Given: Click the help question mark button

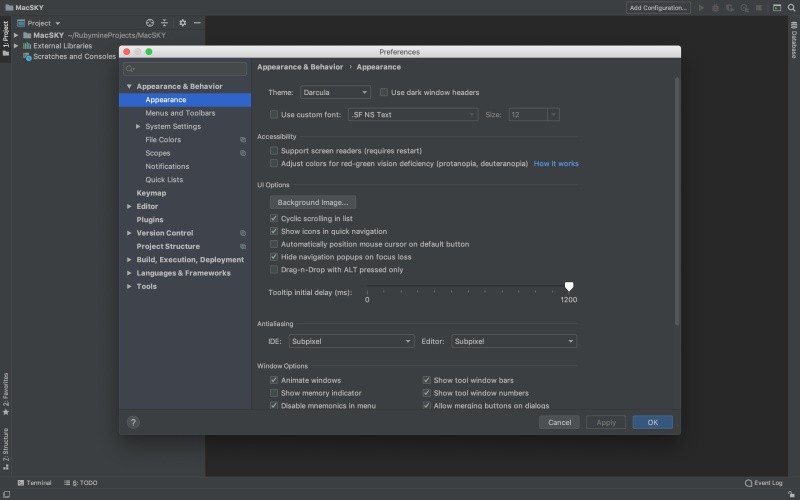Looking at the screenshot, I should [x=133, y=422].
